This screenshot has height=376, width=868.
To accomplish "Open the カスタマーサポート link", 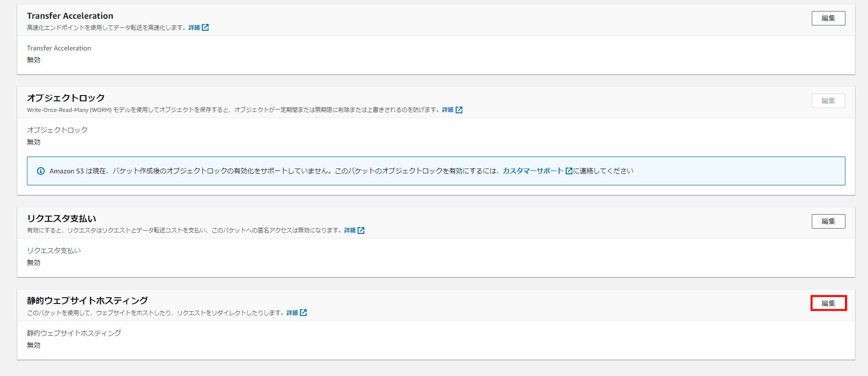I will click(533, 171).
